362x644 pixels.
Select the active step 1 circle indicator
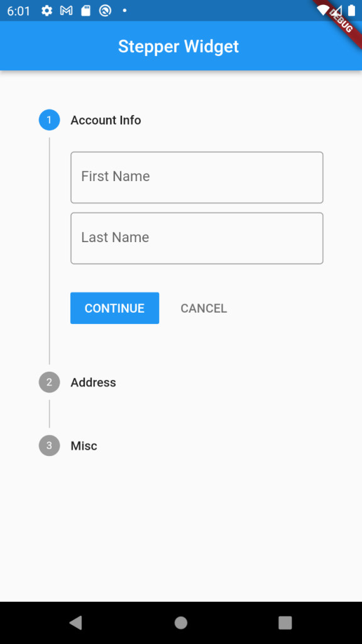pos(49,119)
